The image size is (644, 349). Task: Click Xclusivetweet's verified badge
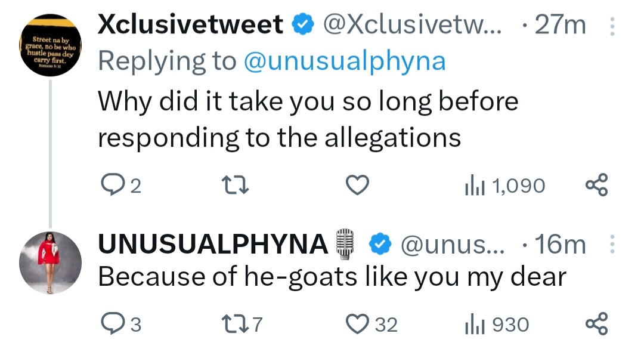click(303, 24)
